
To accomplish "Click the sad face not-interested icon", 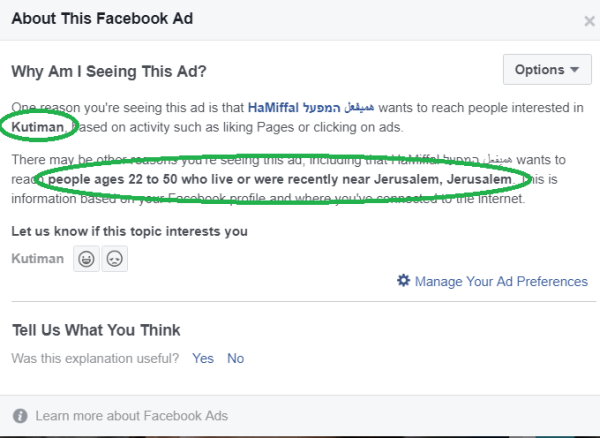I will tap(115, 260).
